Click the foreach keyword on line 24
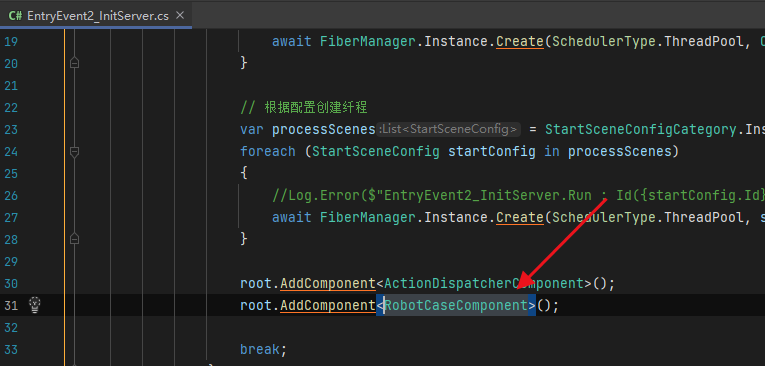 pyautogui.click(x=268, y=151)
